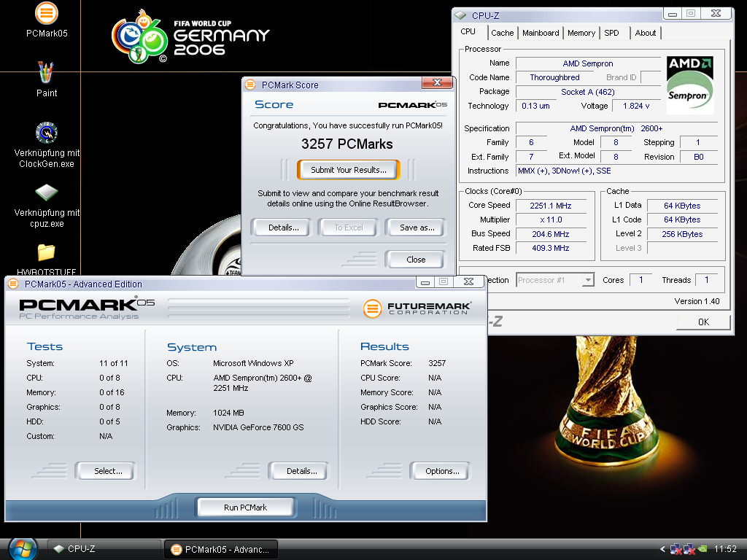Screen dimensions: 747x560
Task: Click the Futuremark logo in PCMark05
Action: pyautogui.click(x=417, y=308)
